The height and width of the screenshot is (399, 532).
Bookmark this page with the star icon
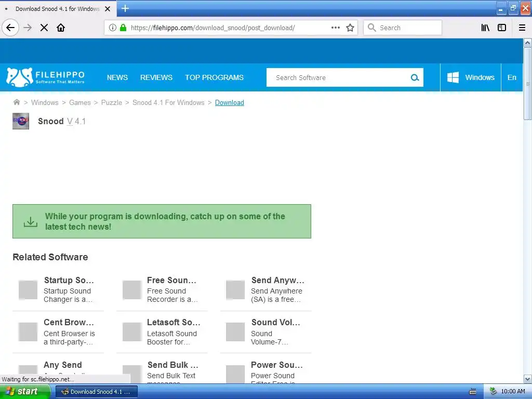pyautogui.click(x=350, y=28)
